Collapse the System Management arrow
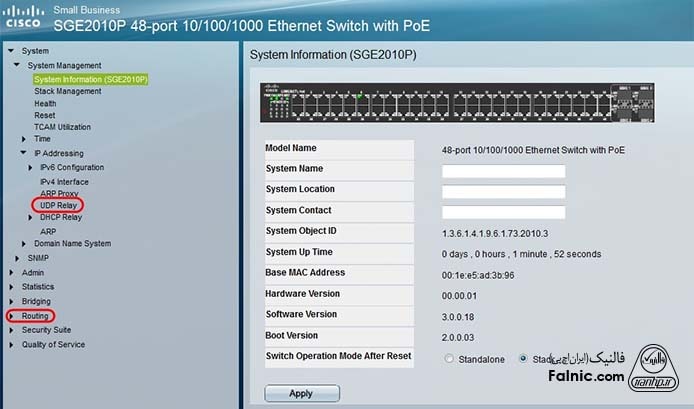 point(19,65)
